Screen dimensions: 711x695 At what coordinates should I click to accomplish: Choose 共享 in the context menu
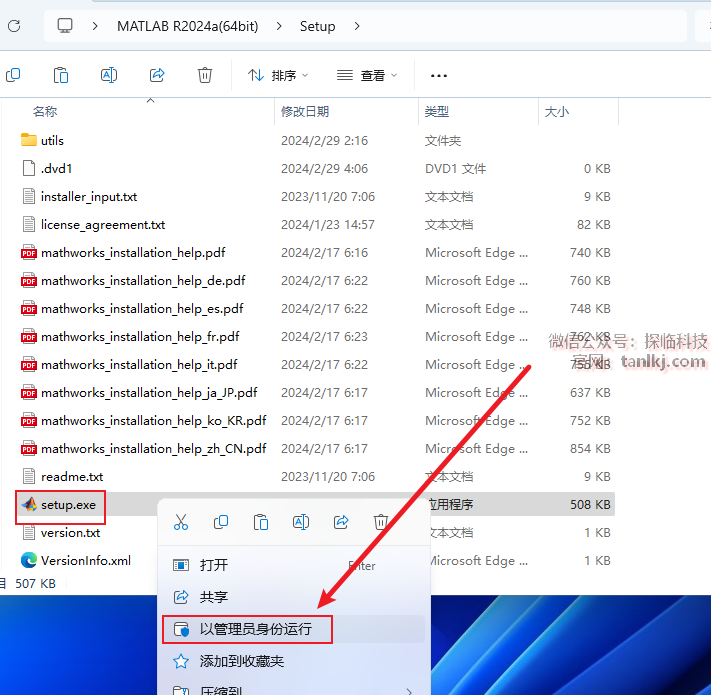[293, 597]
